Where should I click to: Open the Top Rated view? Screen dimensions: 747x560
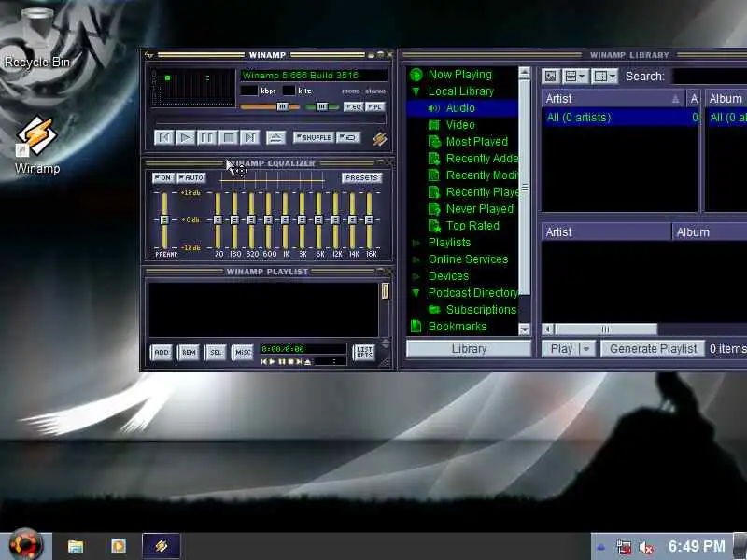click(472, 226)
